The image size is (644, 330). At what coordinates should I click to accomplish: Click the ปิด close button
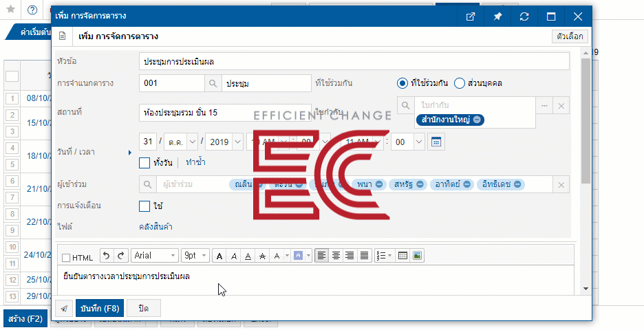(x=143, y=308)
